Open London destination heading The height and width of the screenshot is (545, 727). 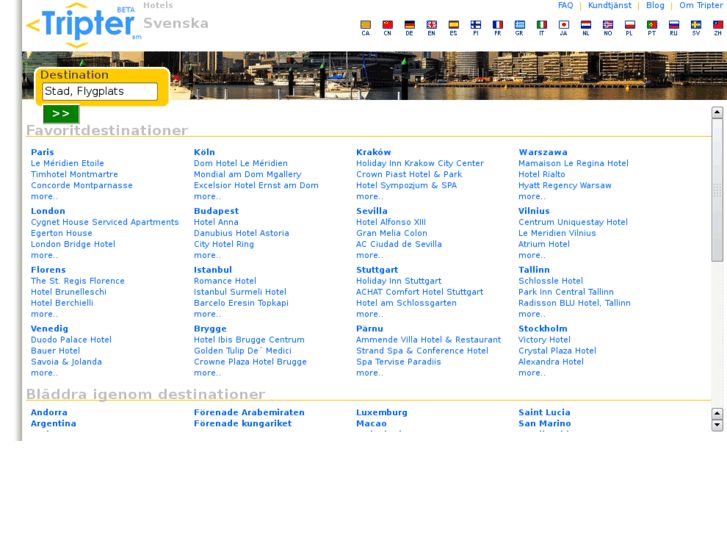[48, 211]
